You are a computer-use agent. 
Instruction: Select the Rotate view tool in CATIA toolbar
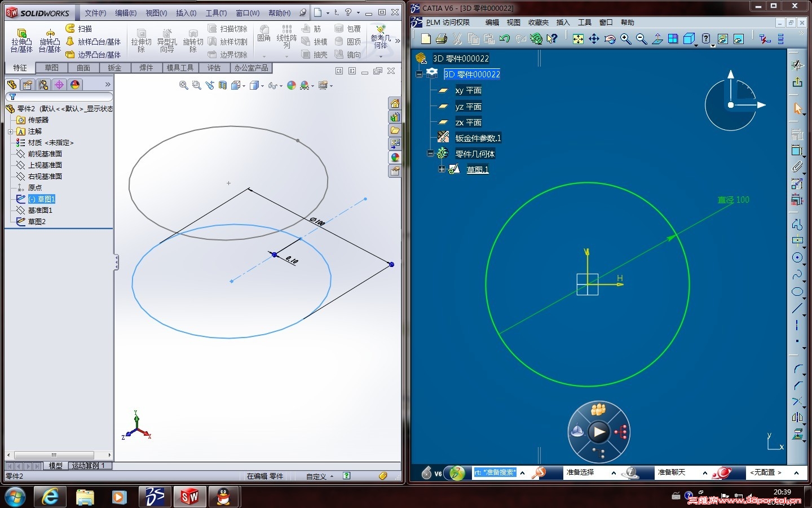(x=610, y=38)
